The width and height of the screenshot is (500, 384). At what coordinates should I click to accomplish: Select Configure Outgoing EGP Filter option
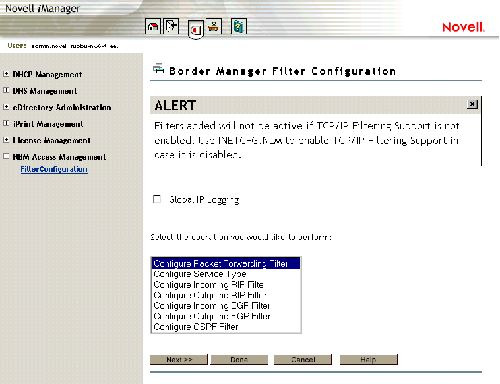(x=226, y=316)
